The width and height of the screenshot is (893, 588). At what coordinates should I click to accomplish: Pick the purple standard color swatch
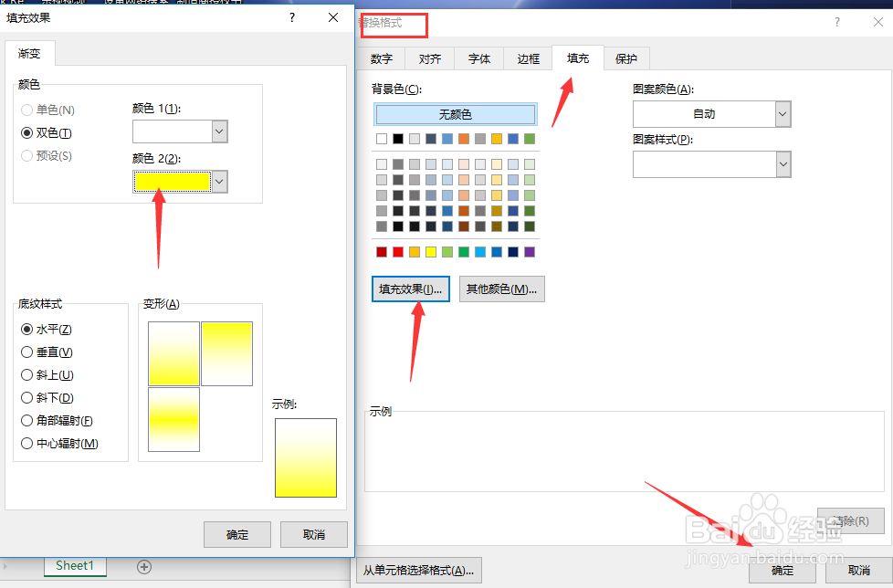pos(530,252)
